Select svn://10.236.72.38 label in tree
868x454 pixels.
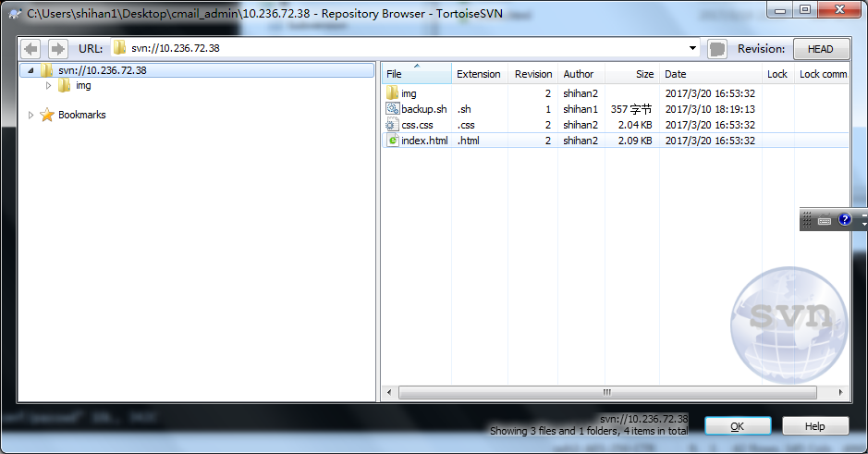click(x=103, y=70)
